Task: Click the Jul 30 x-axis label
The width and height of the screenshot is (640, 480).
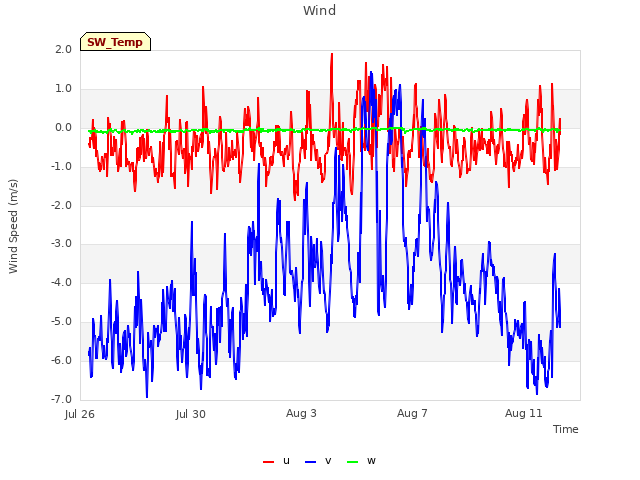Action: 191,414
